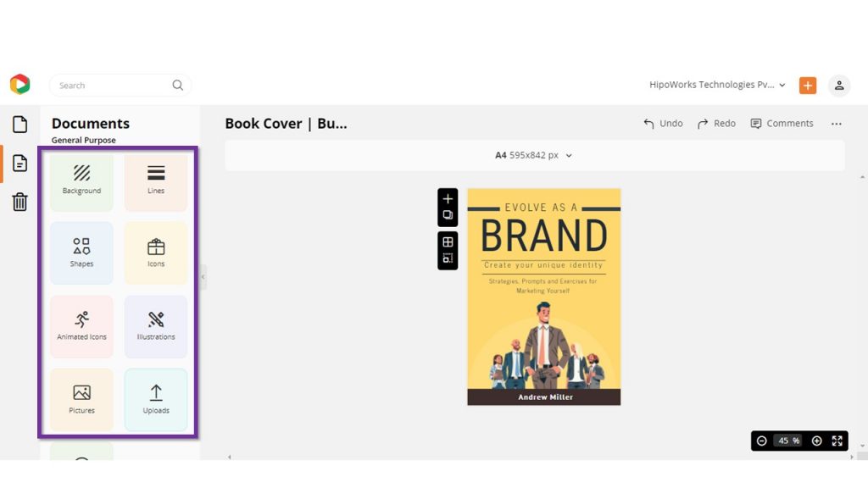Open the Background tile
Screen dimensions: 868x488
(81, 181)
